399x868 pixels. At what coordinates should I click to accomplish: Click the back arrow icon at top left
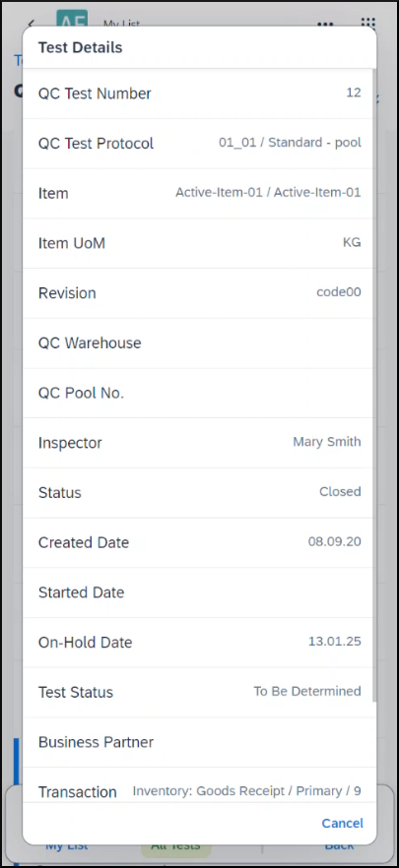[x=32, y=24]
